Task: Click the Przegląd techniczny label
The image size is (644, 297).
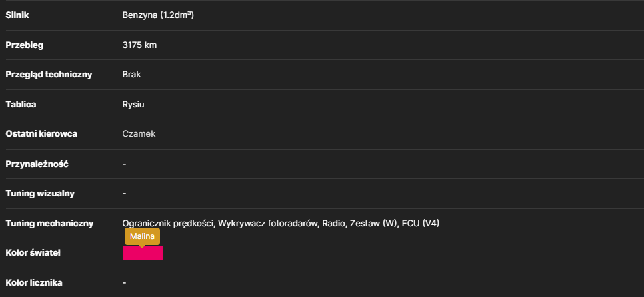Action: point(49,75)
